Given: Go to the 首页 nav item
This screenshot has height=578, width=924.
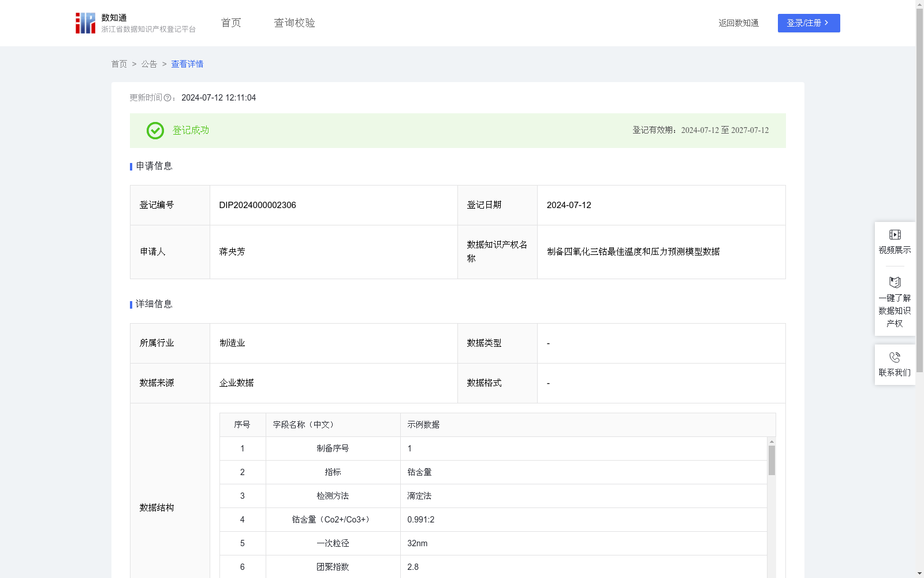Looking at the screenshot, I should click(231, 23).
